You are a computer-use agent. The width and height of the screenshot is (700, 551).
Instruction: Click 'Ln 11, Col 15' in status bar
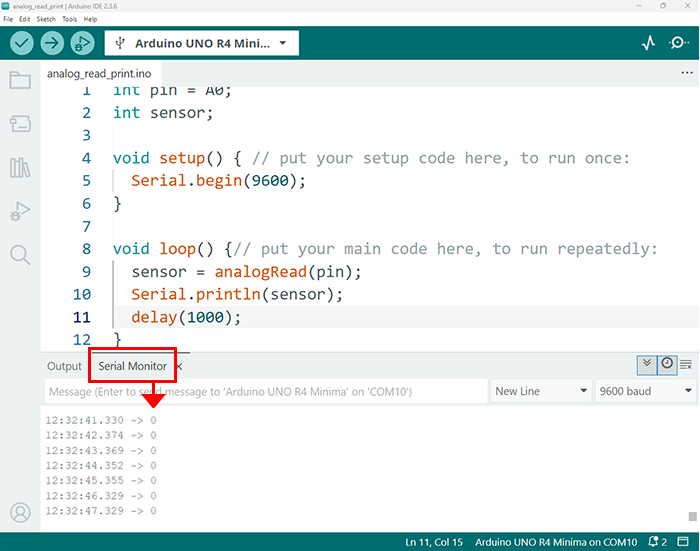[x=434, y=542]
